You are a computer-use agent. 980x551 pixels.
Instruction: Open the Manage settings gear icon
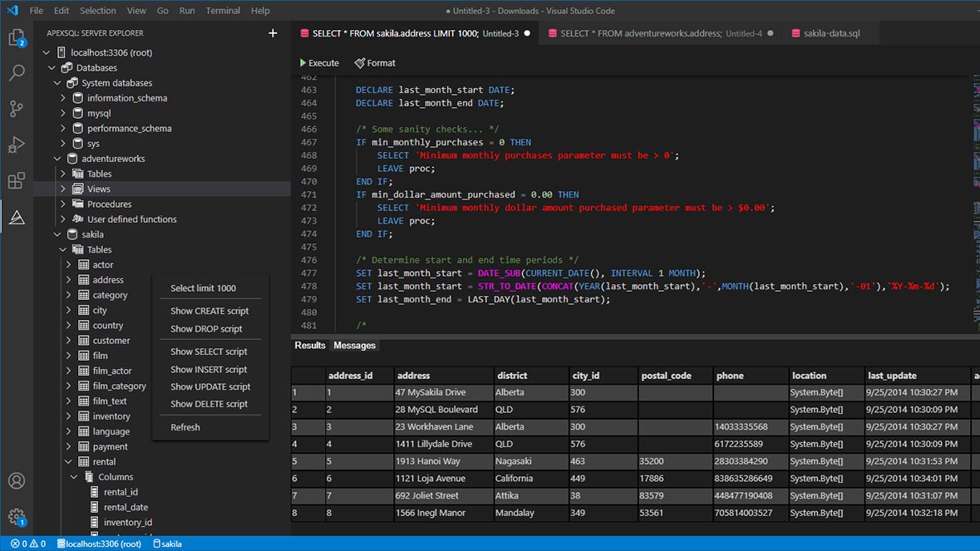click(17, 516)
